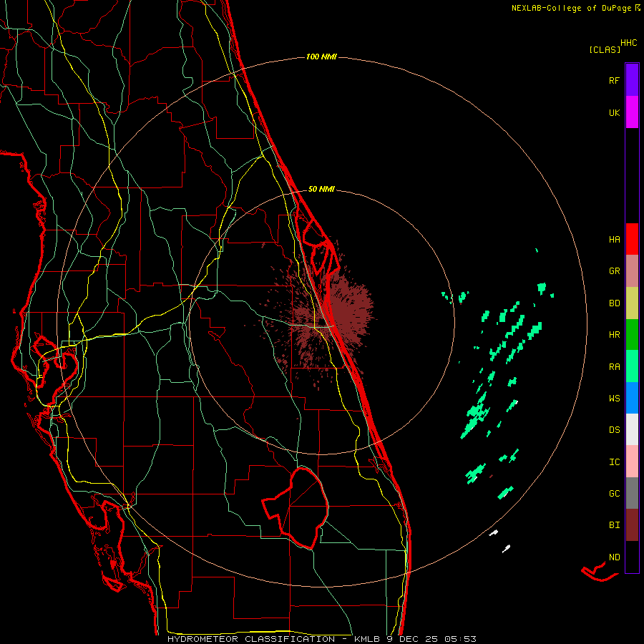The image size is (644, 644).
Task: Click the ND legend label
Action: point(614,557)
